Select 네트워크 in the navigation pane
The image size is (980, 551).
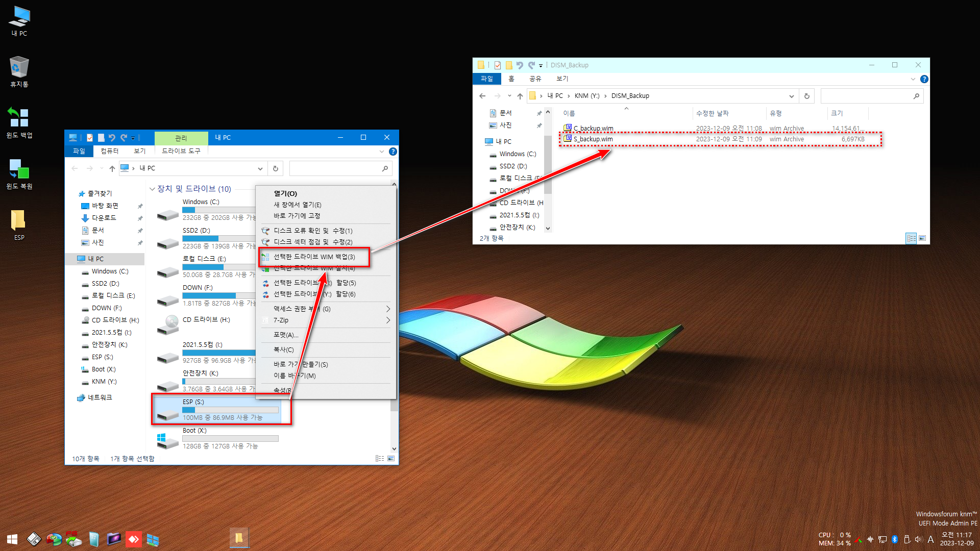tap(100, 397)
